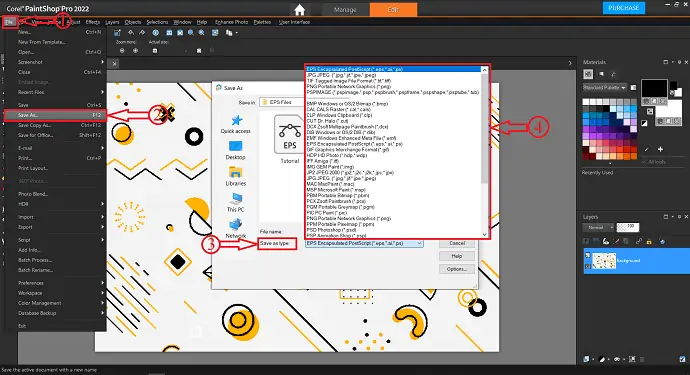This screenshot has height=375, width=690.
Task: Click add to palette plus icon
Action: [x=660, y=149]
